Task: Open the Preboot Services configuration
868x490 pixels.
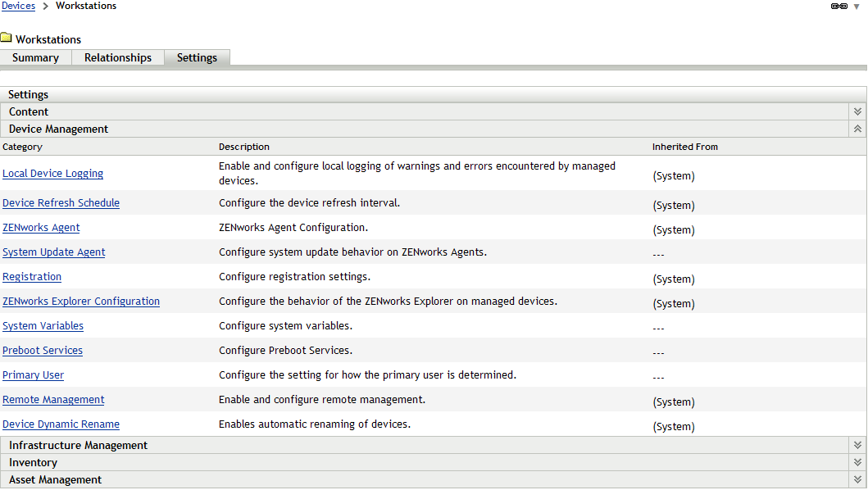Action: pyautogui.click(x=42, y=350)
